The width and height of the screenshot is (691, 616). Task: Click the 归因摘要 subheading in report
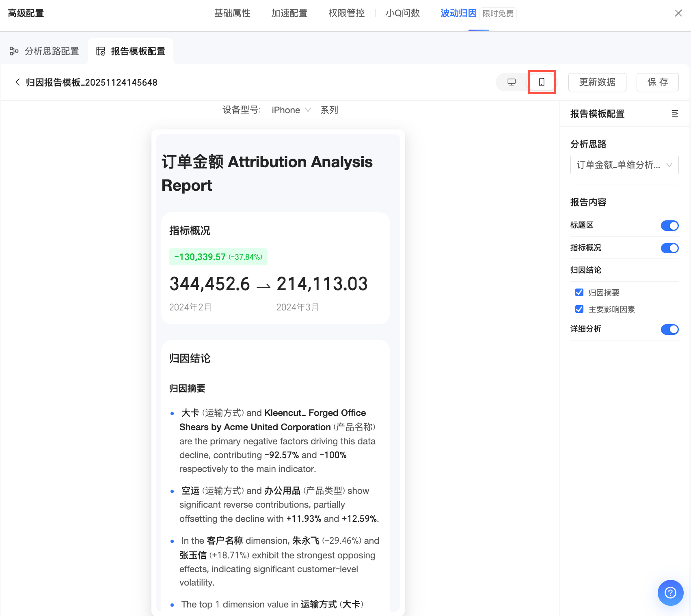click(x=187, y=388)
